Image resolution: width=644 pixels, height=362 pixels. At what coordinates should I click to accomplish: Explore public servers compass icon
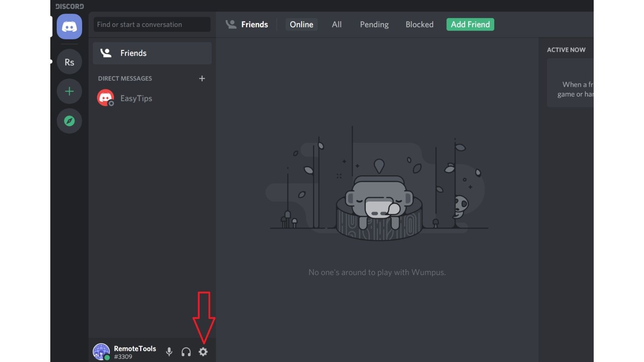(69, 121)
